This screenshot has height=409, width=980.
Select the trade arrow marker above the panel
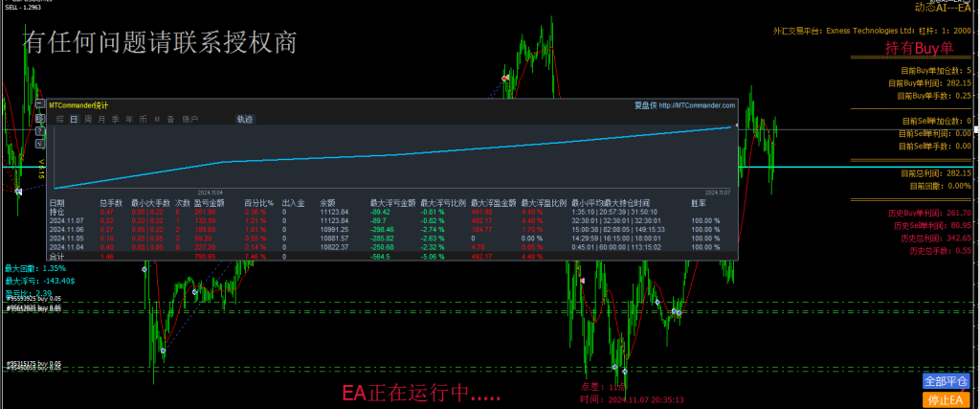504,78
